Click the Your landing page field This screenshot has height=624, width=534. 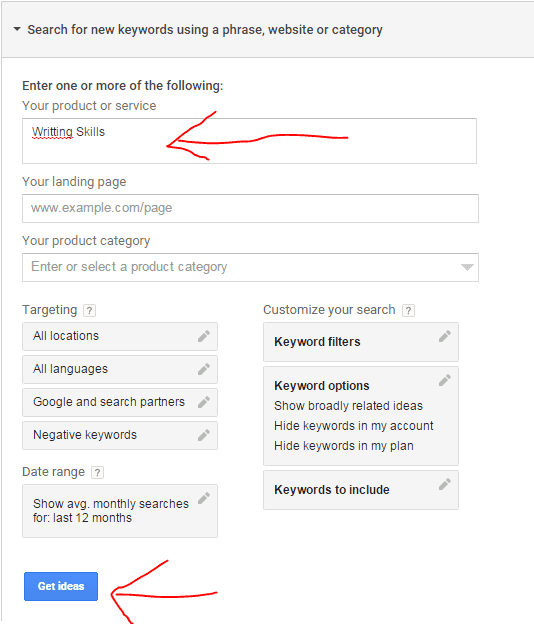click(250, 209)
